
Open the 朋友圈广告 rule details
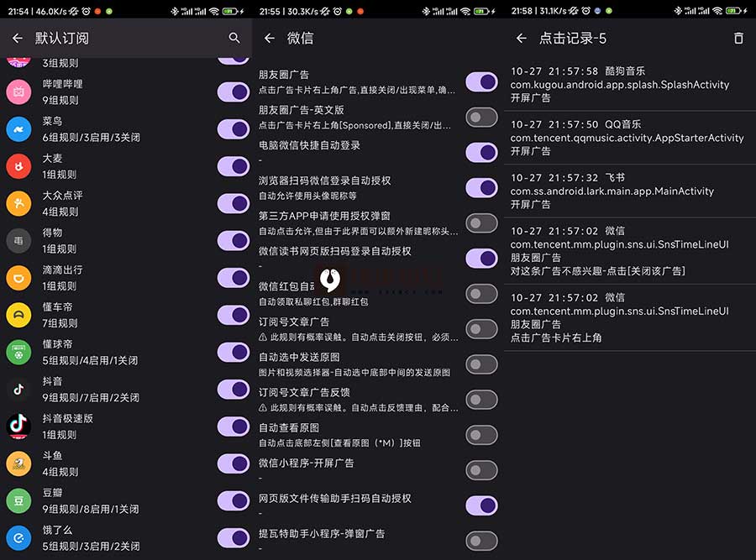coord(357,82)
